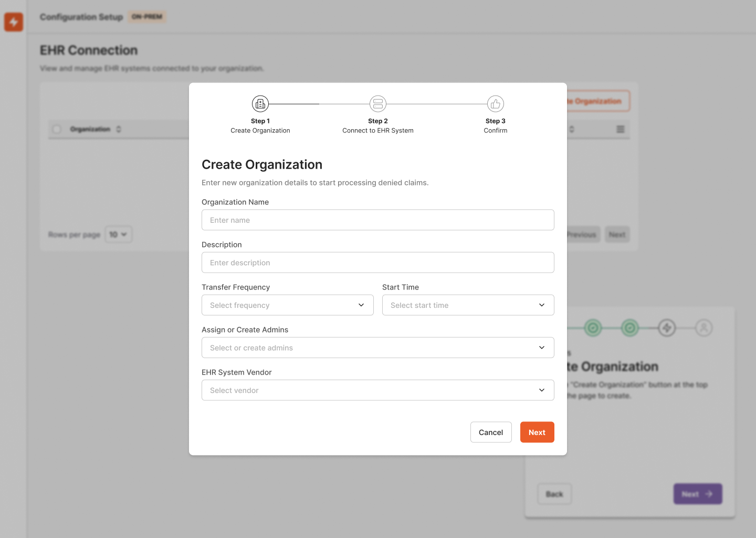Click the Step 2 EHR system icon
Image resolution: width=756 pixels, height=538 pixels.
pyautogui.click(x=378, y=104)
